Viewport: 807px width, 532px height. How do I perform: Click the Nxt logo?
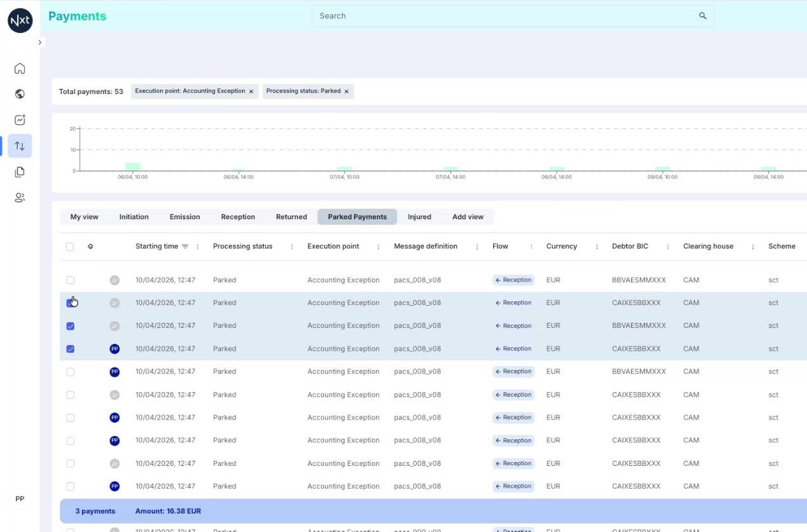[x=20, y=20]
